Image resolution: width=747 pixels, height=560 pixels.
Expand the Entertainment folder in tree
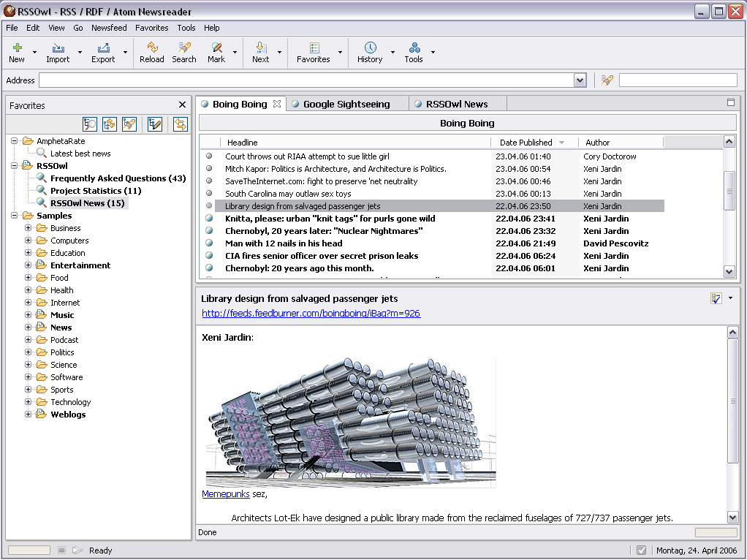point(29,265)
